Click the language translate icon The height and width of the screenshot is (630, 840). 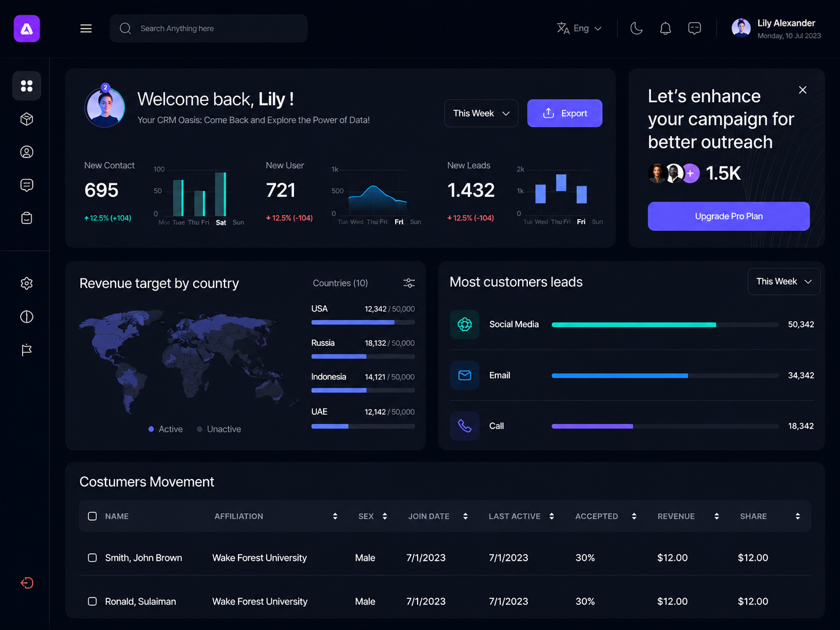[563, 28]
